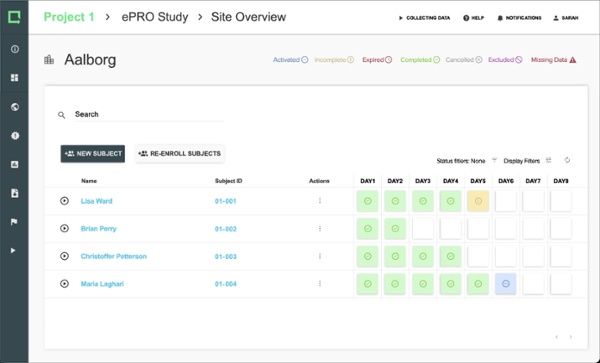Go to previous page arrow
The height and width of the screenshot is (363, 600).
coord(557,337)
